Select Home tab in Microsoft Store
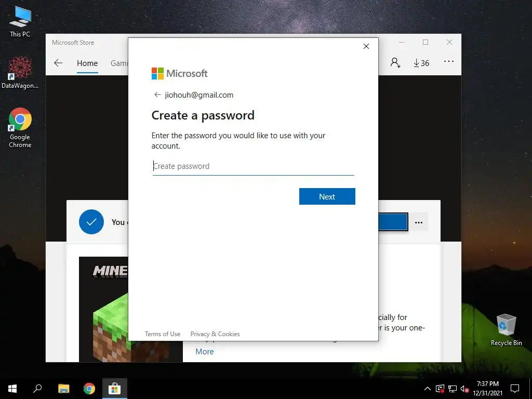532x399 pixels. point(87,63)
